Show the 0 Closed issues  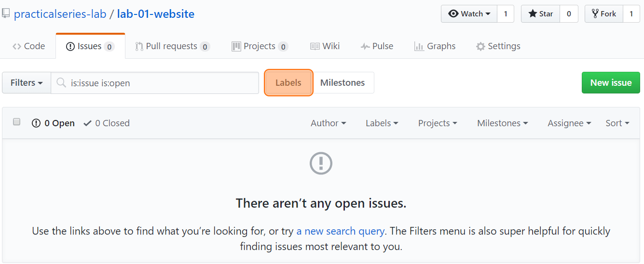[107, 123]
